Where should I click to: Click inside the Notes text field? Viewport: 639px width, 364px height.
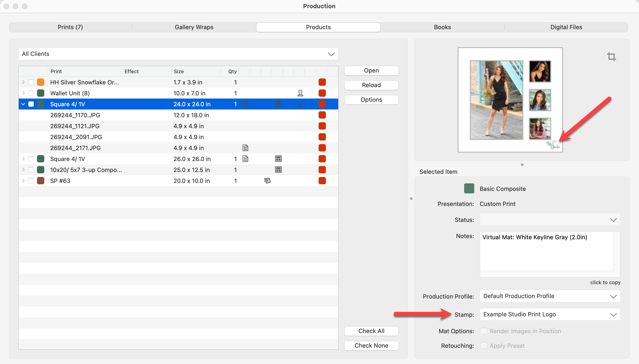[547, 251]
